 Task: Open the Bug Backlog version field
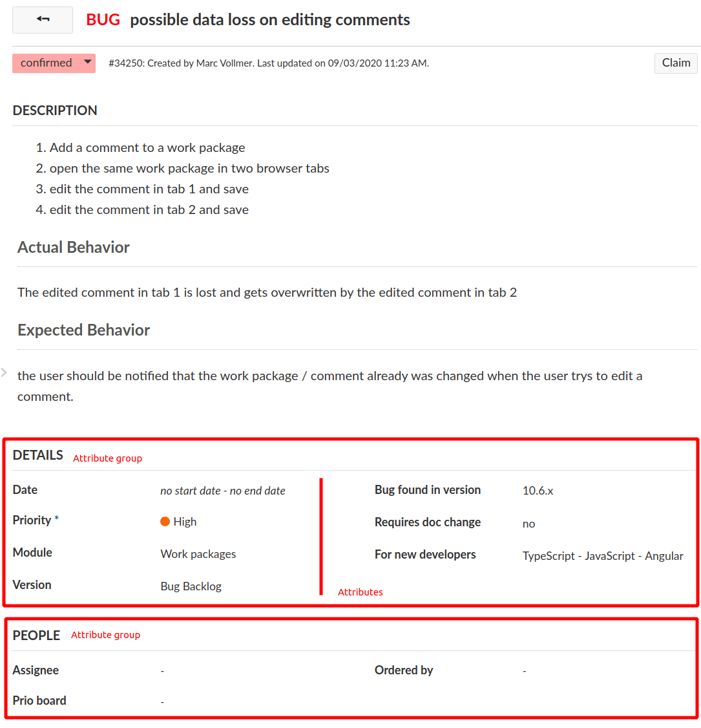coord(191,586)
